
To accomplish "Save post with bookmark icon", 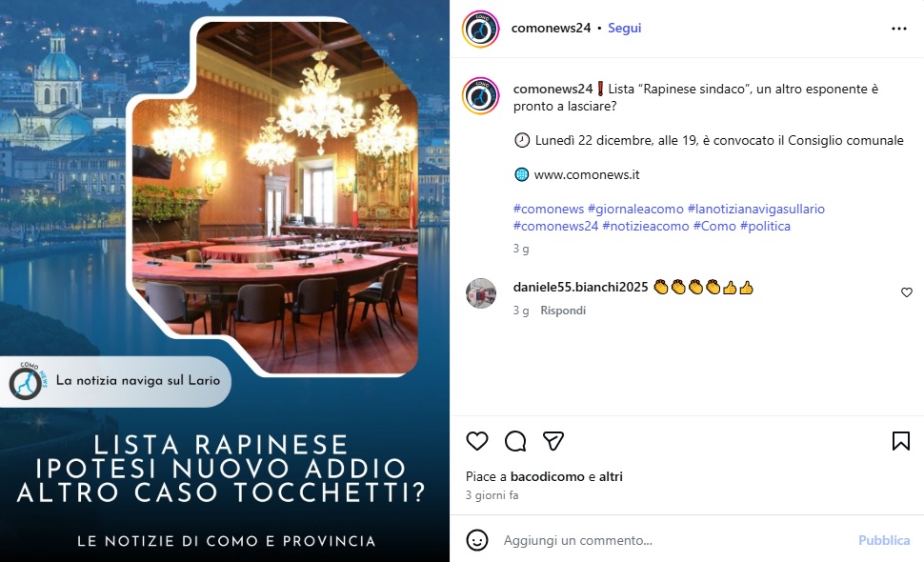I will [900, 441].
